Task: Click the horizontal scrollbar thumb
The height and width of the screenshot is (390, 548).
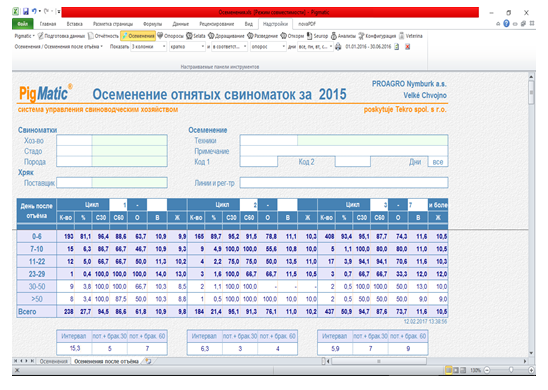Action: tap(379, 361)
